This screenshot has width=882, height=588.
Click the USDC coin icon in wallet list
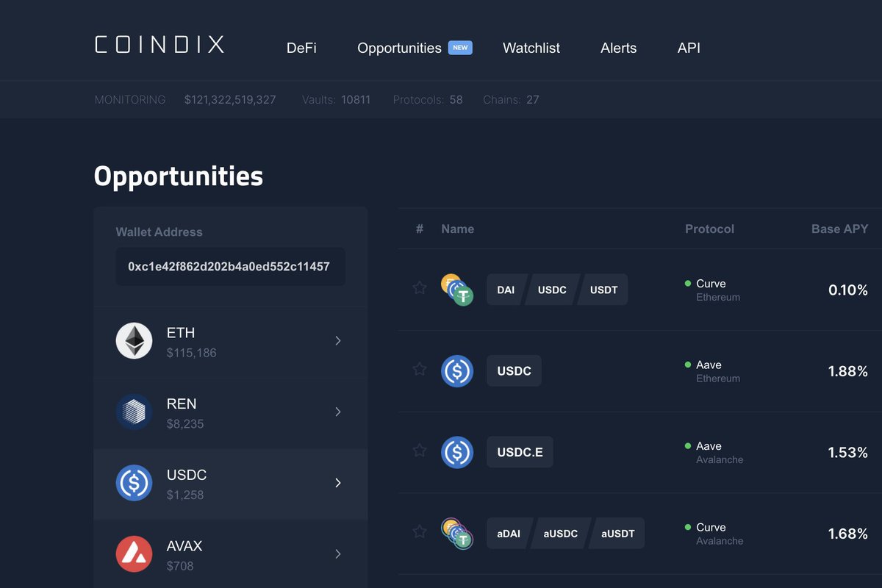134,483
